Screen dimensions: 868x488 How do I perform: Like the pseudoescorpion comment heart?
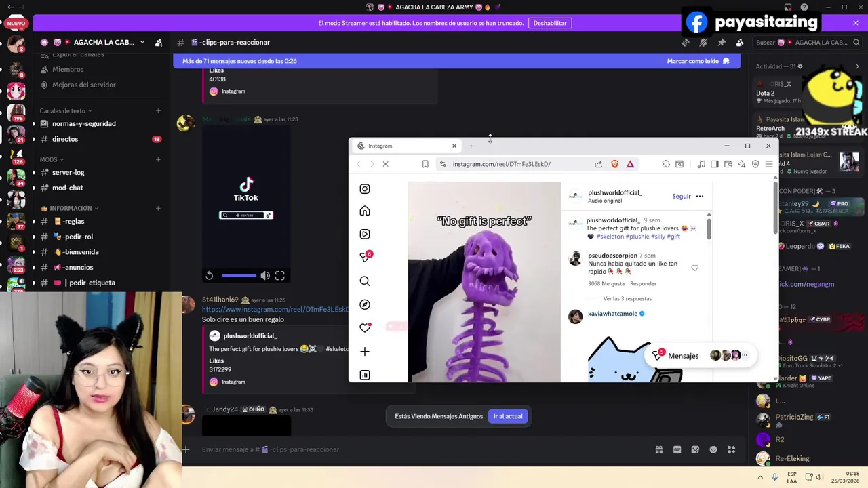tap(694, 268)
